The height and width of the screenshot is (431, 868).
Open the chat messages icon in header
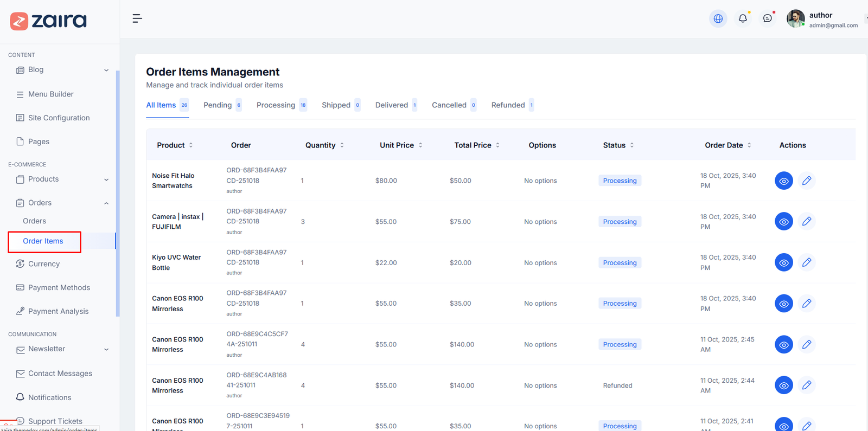point(767,18)
